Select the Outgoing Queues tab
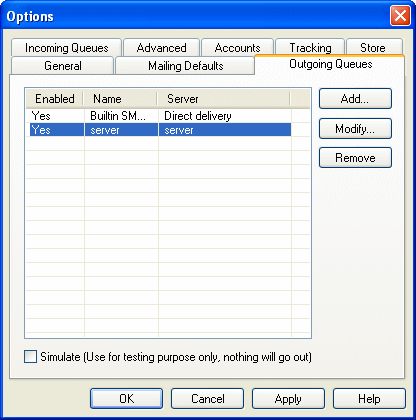This screenshot has width=416, height=420. click(330, 64)
